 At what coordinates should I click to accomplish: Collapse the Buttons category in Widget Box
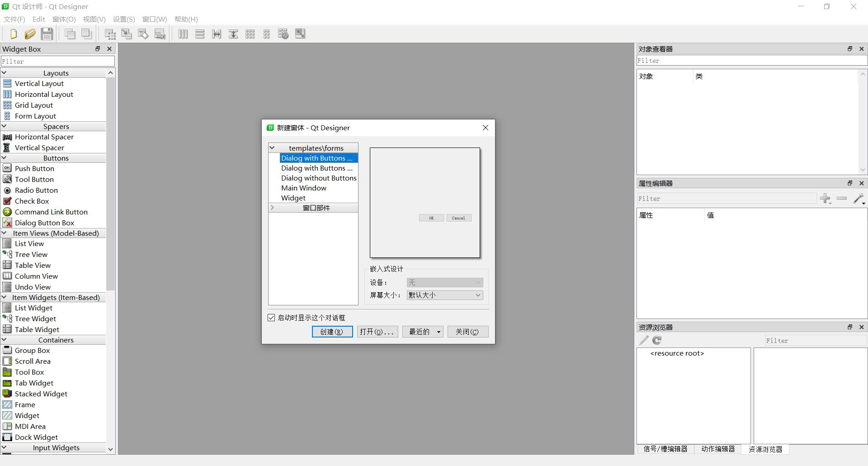point(4,158)
